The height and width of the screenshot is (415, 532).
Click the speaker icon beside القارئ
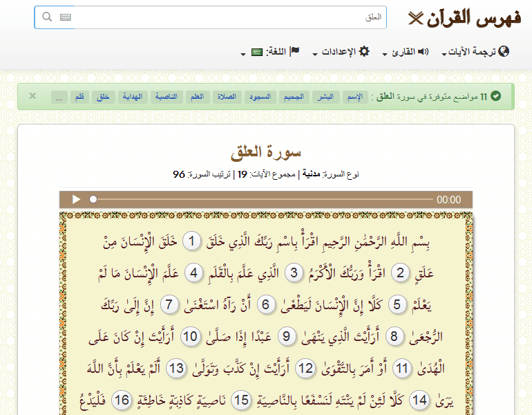pos(423,52)
